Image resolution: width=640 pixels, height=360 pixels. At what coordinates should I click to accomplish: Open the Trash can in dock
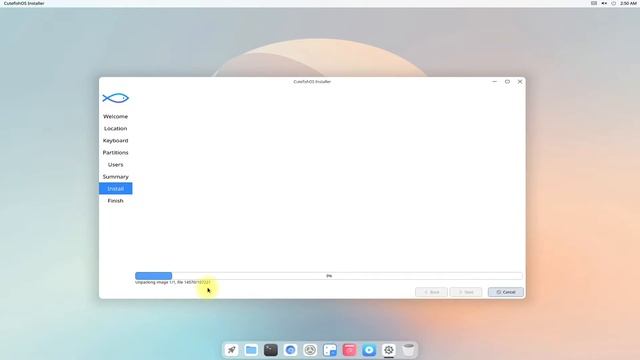408,350
